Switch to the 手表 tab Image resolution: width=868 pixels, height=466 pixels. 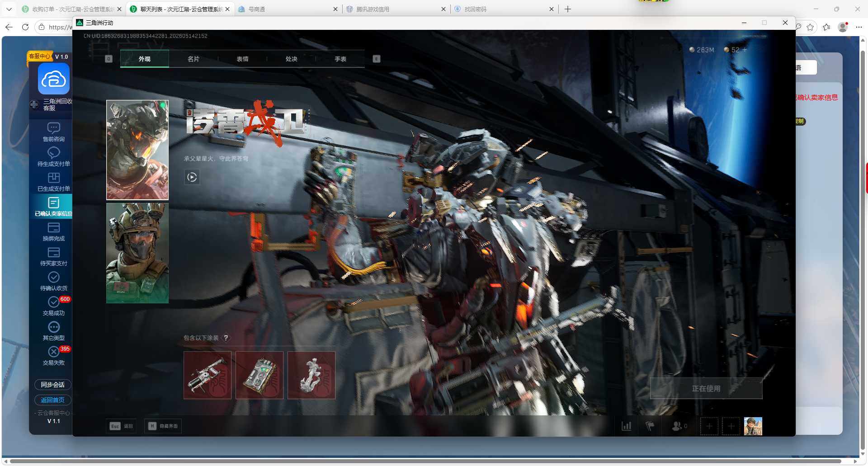point(340,59)
